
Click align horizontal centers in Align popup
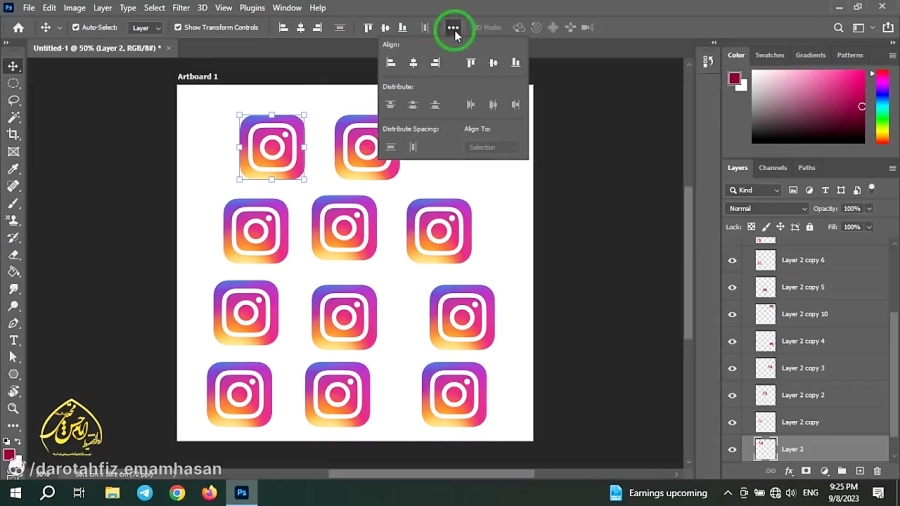(413, 63)
